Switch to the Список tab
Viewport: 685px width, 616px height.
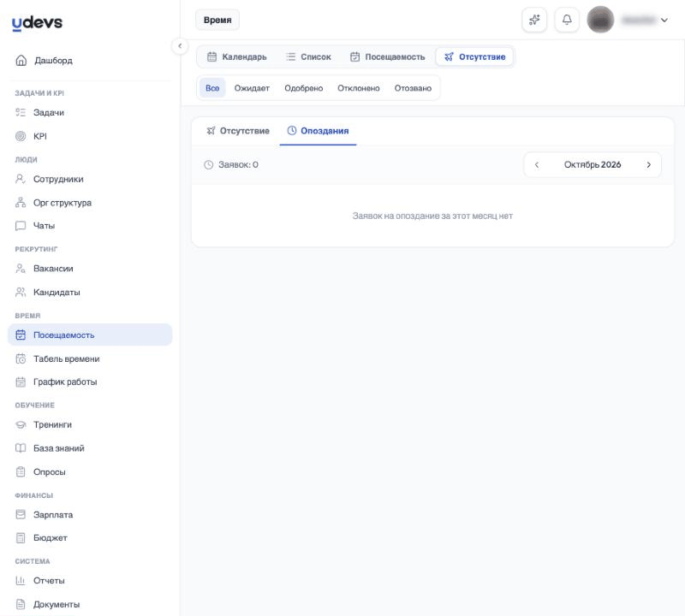point(308,56)
